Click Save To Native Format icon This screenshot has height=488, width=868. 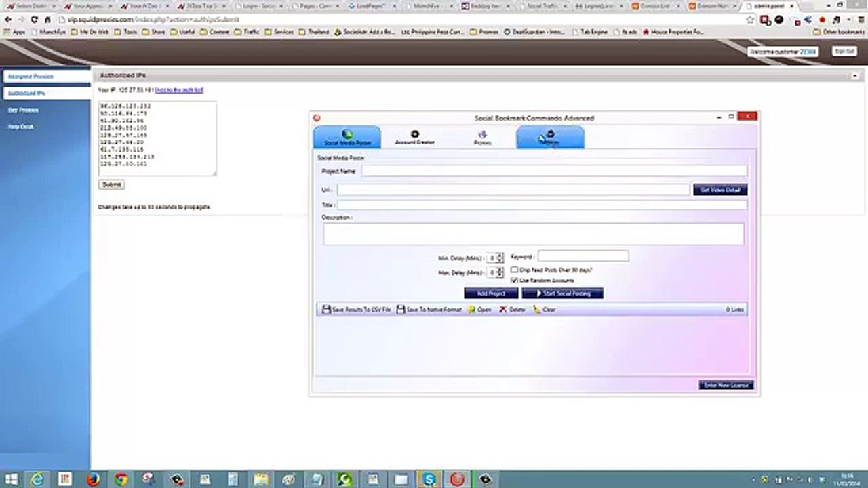tap(401, 310)
